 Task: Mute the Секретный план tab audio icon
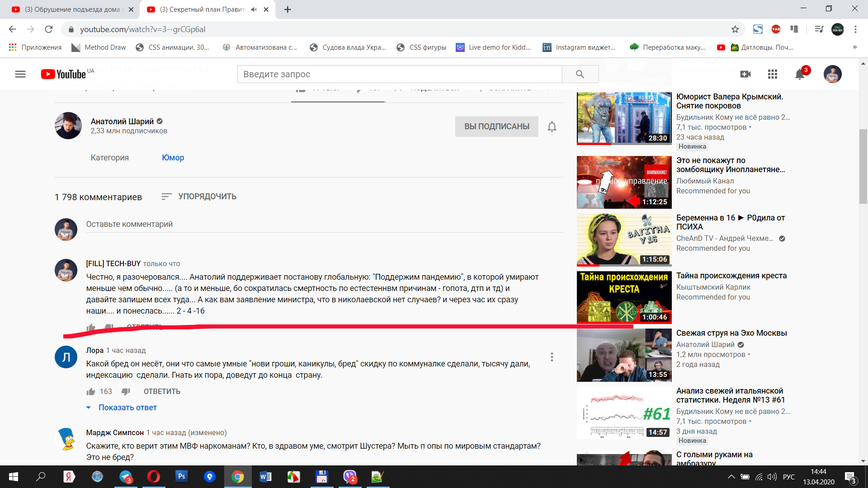pyautogui.click(x=254, y=9)
